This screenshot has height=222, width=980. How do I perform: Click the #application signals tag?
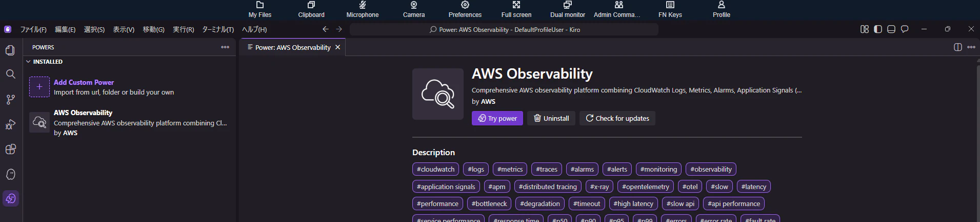446,187
